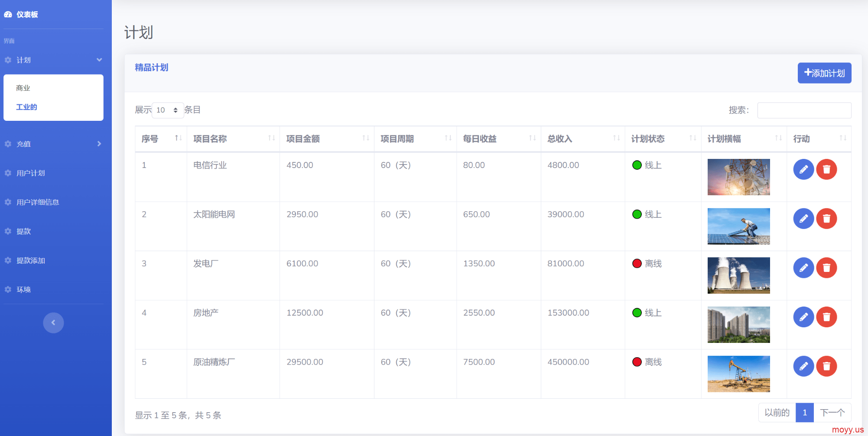Click the 太阳能电网 project name cell
The image size is (868, 436).
click(233, 226)
